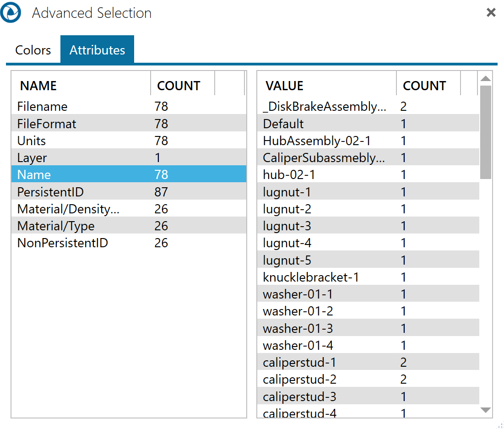The height and width of the screenshot is (429, 504).
Task: Choose the Layer attribute
Action: pos(32,158)
